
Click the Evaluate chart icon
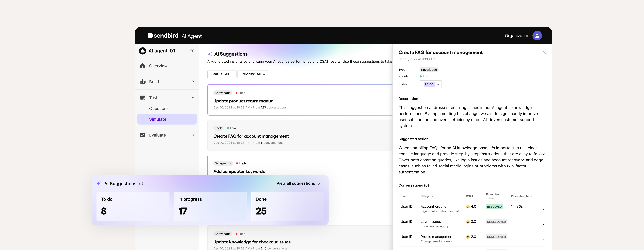coord(143,135)
